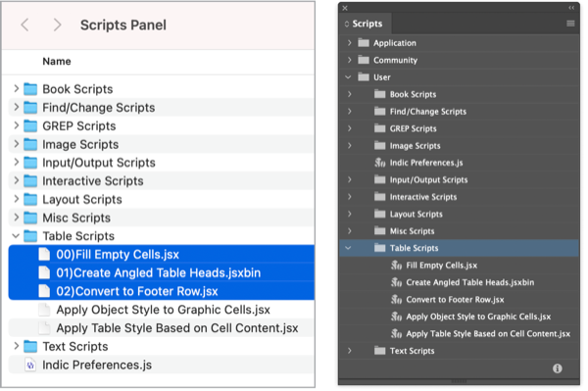Expand Application folder in Scripts panel
Image resolution: width=588 pixels, height=391 pixels.
pyautogui.click(x=350, y=43)
